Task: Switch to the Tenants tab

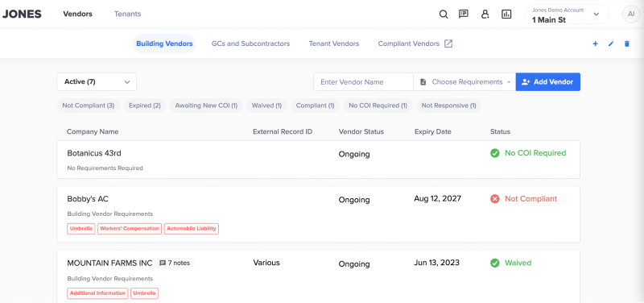Action: pyautogui.click(x=127, y=14)
